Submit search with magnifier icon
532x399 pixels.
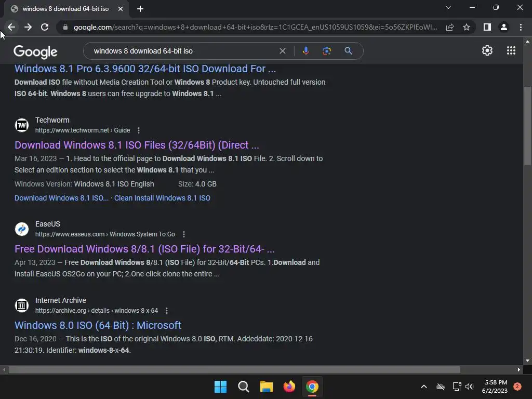point(348,51)
